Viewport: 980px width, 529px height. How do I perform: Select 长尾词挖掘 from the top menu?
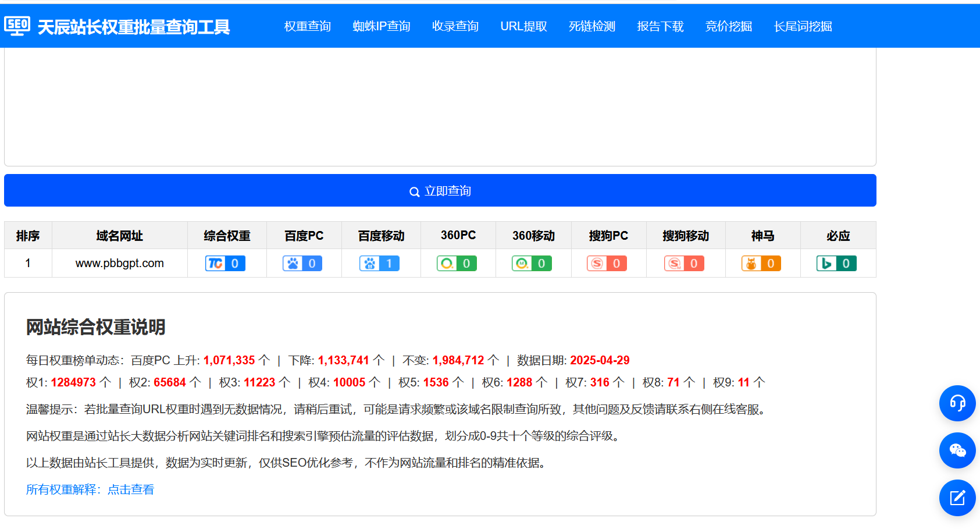pyautogui.click(x=803, y=26)
